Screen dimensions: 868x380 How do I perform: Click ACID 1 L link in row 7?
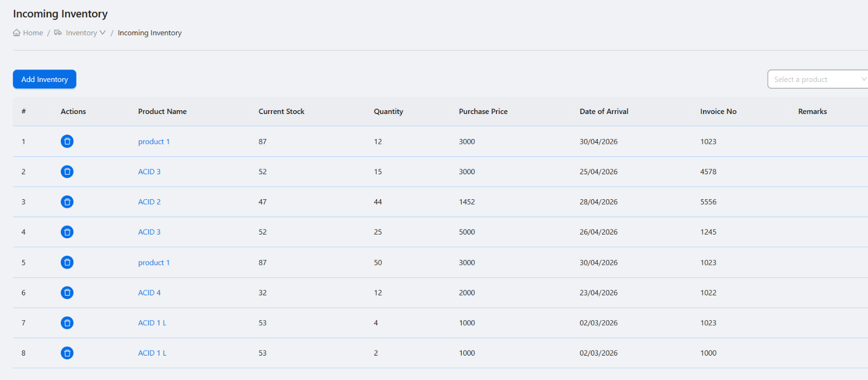pyautogui.click(x=152, y=323)
